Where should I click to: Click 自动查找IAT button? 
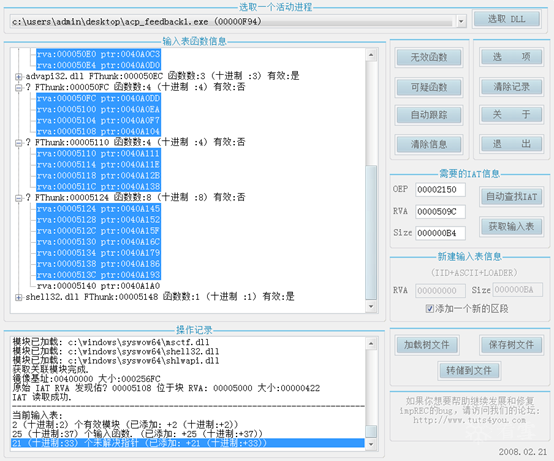(x=511, y=197)
